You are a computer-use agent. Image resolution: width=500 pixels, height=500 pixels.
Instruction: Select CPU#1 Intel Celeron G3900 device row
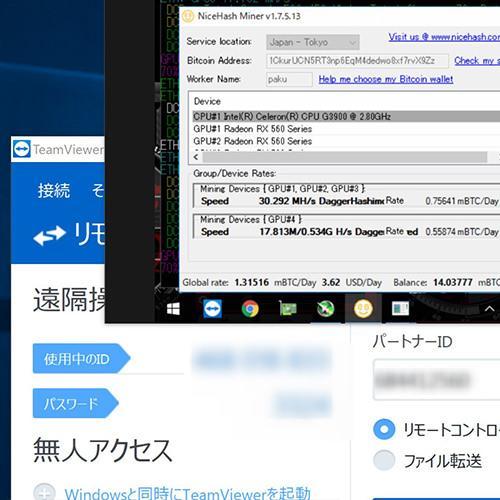pyautogui.click(x=346, y=117)
